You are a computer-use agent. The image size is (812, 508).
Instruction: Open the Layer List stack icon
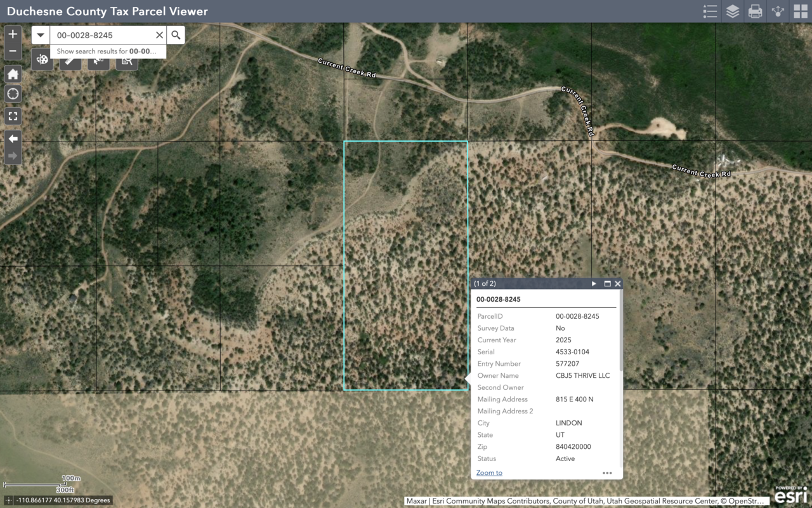pos(733,11)
